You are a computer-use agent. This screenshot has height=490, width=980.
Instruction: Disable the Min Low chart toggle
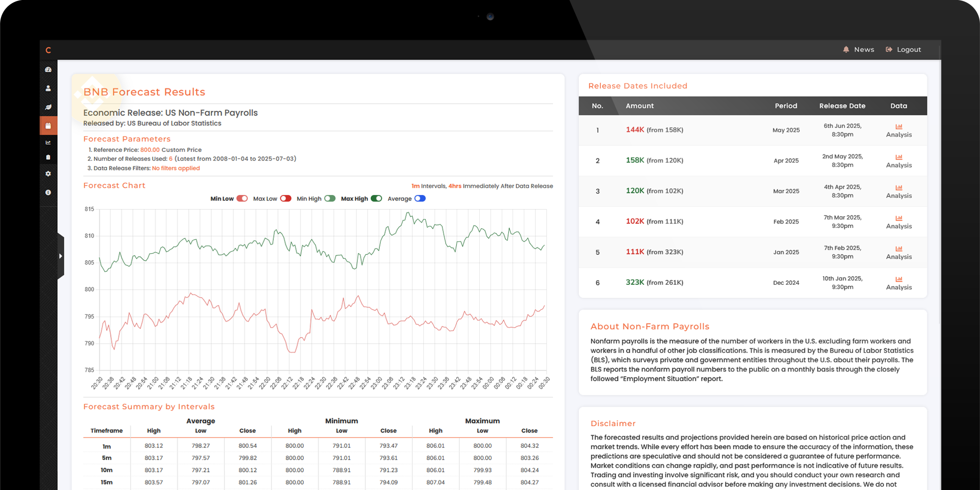[x=242, y=198]
